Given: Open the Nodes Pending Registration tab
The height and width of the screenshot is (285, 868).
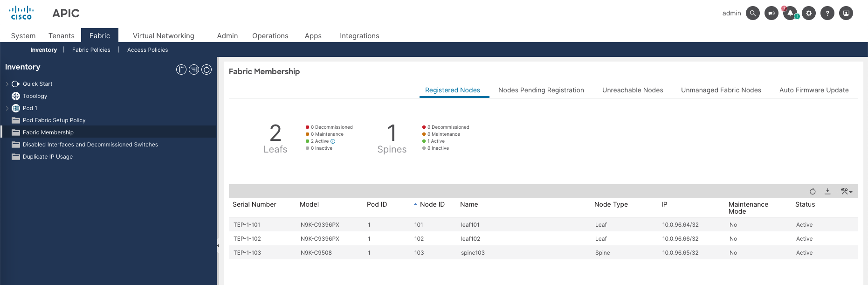Looking at the screenshot, I should point(541,90).
